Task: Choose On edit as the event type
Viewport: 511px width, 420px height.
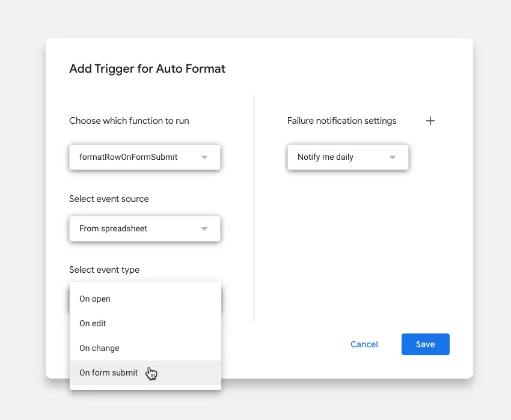Action: pyautogui.click(x=93, y=323)
